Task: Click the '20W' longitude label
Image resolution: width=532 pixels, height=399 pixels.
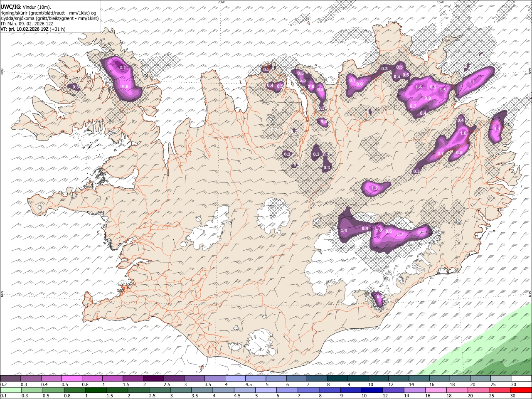Action: 221,2
